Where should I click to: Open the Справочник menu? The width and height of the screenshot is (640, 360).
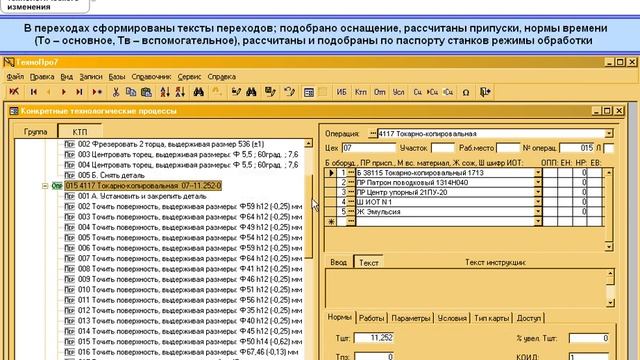pyautogui.click(x=151, y=77)
